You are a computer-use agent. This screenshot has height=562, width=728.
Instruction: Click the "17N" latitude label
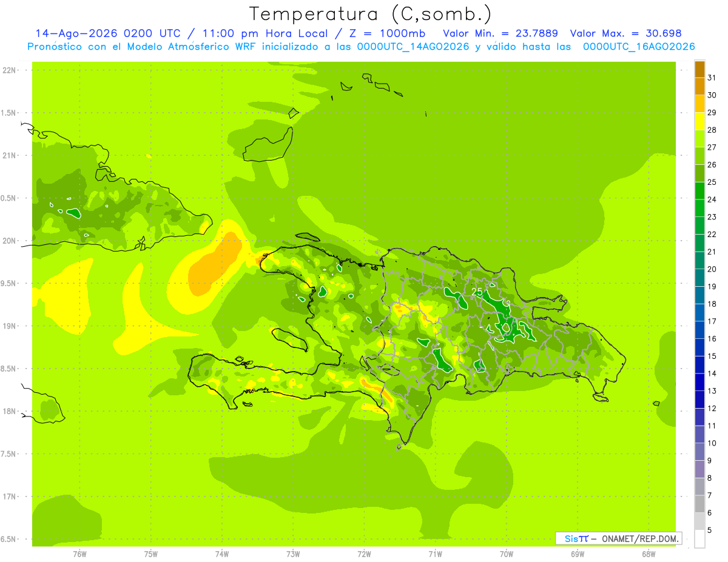(x=8, y=497)
